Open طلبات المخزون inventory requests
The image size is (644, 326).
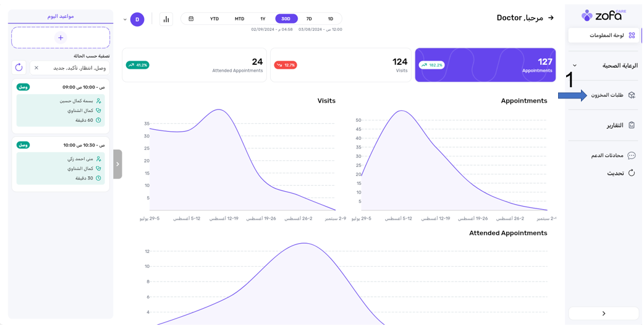click(607, 95)
